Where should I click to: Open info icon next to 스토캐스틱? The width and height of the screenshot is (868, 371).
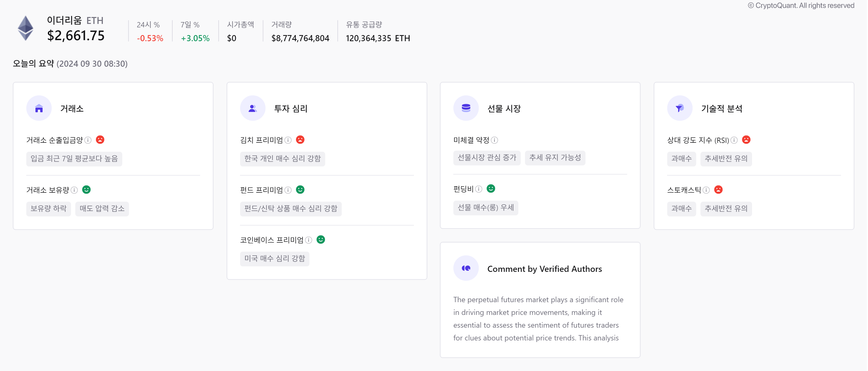(706, 190)
